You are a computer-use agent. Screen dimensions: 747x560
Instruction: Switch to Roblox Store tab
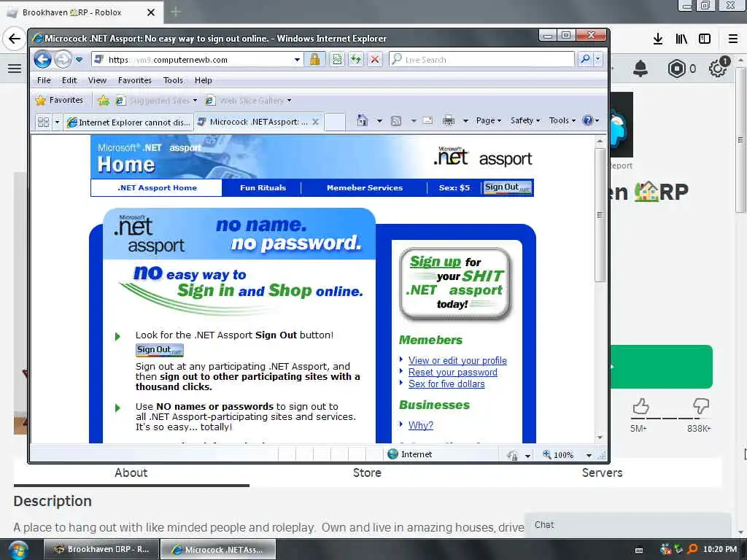367,472
